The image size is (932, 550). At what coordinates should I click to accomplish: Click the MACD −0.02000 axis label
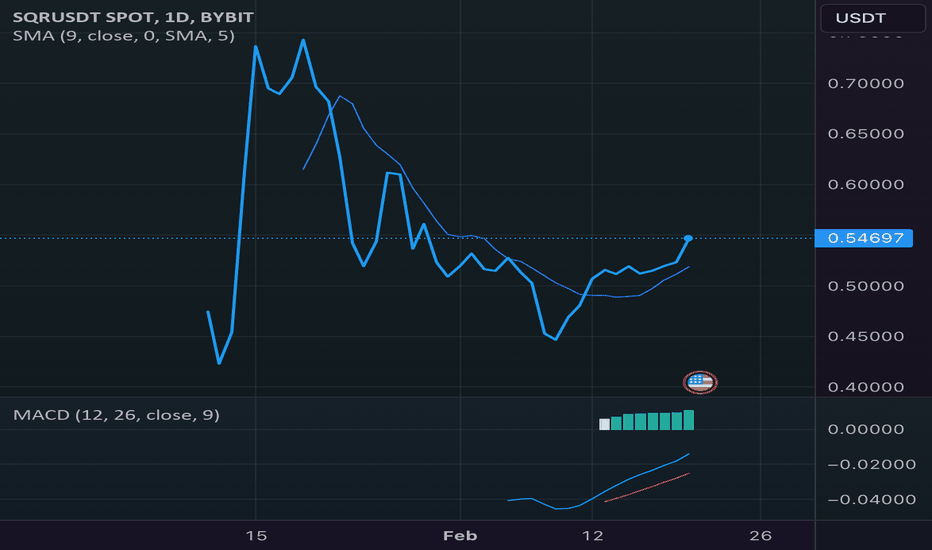point(871,464)
